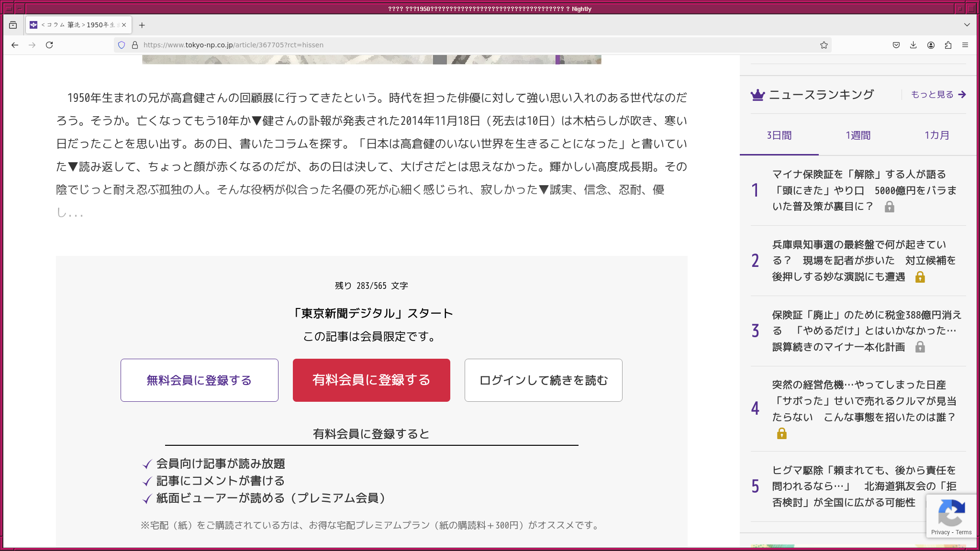This screenshot has height=551, width=980.
Task: Switch ranking to 1週間 tab
Action: click(x=858, y=135)
